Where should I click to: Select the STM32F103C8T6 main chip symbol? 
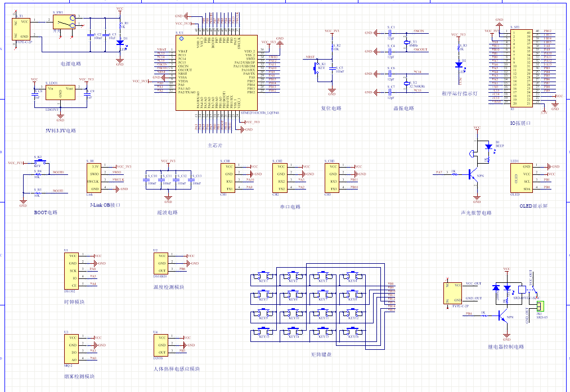[x=217, y=72]
